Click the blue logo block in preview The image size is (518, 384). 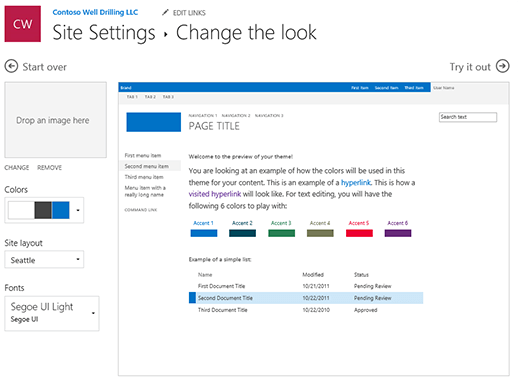153,122
